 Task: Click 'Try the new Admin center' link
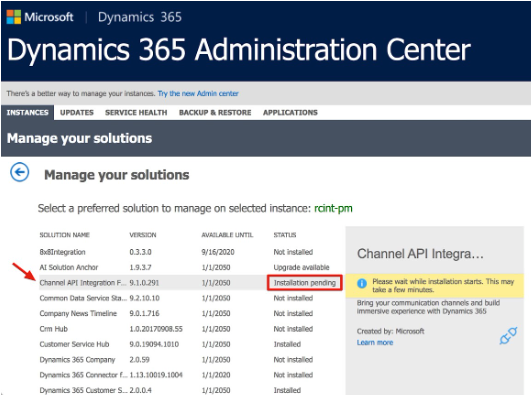tap(198, 93)
